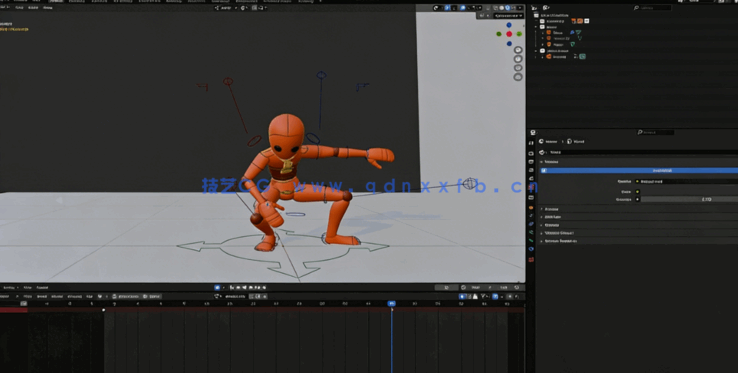The height and width of the screenshot is (373, 738).
Task: Click the hand pan button in the viewport
Action: click(x=518, y=59)
